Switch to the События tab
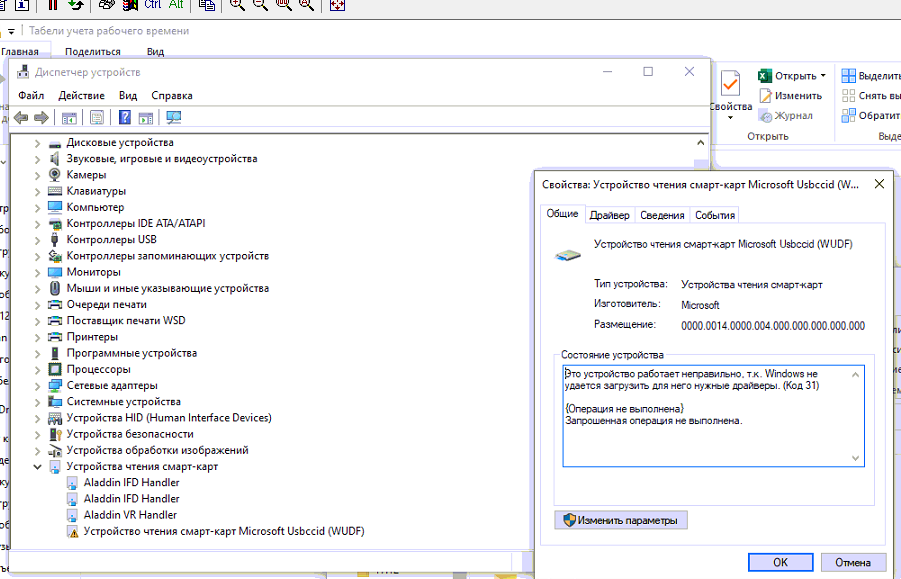Viewport: 901px width, 579px height. 715,215
